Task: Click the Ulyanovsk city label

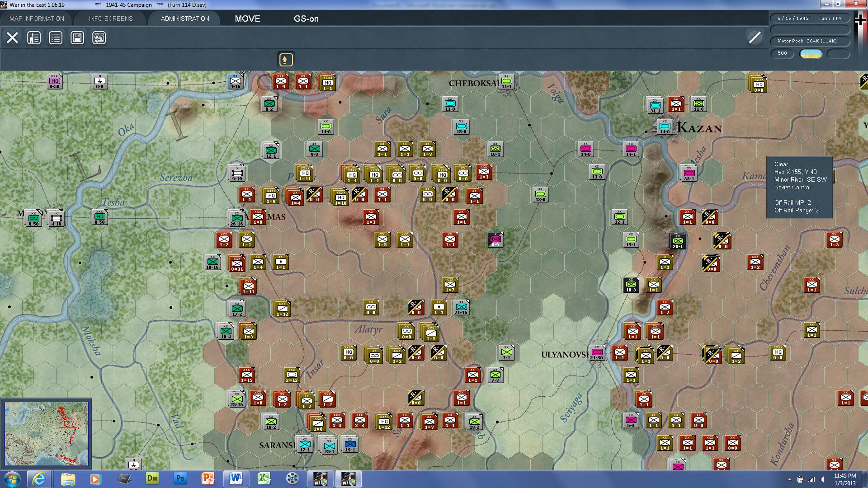Action: pyautogui.click(x=565, y=355)
